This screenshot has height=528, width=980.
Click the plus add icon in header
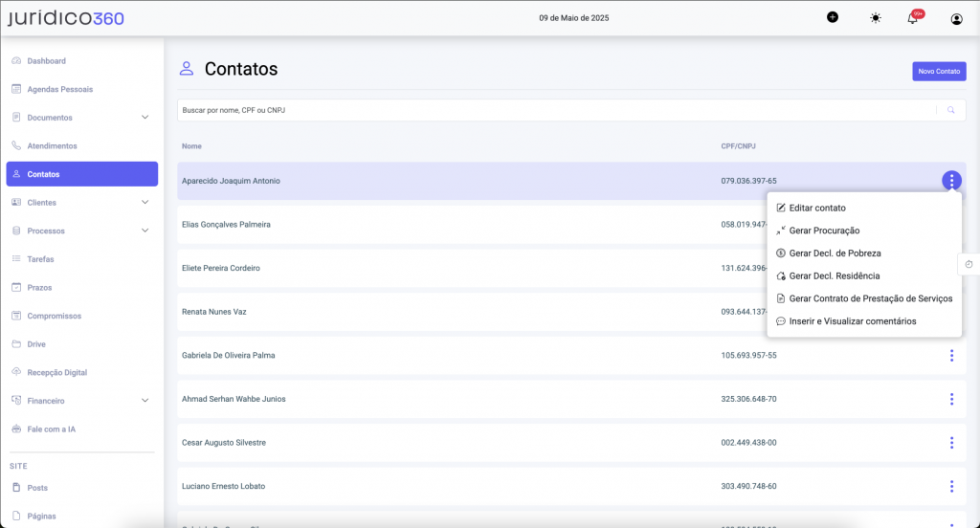tap(833, 17)
